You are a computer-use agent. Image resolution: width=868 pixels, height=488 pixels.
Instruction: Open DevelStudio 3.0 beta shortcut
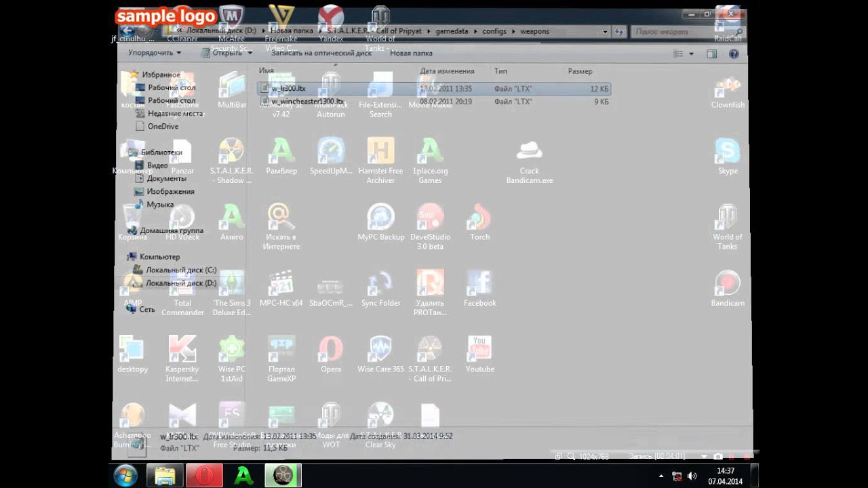(430, 227)
